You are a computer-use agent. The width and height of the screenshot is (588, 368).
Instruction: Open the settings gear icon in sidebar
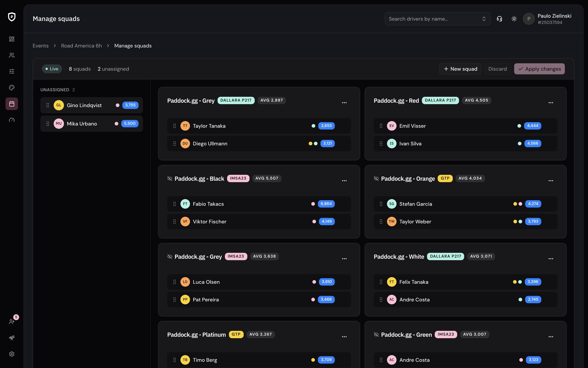coord(12,354)
